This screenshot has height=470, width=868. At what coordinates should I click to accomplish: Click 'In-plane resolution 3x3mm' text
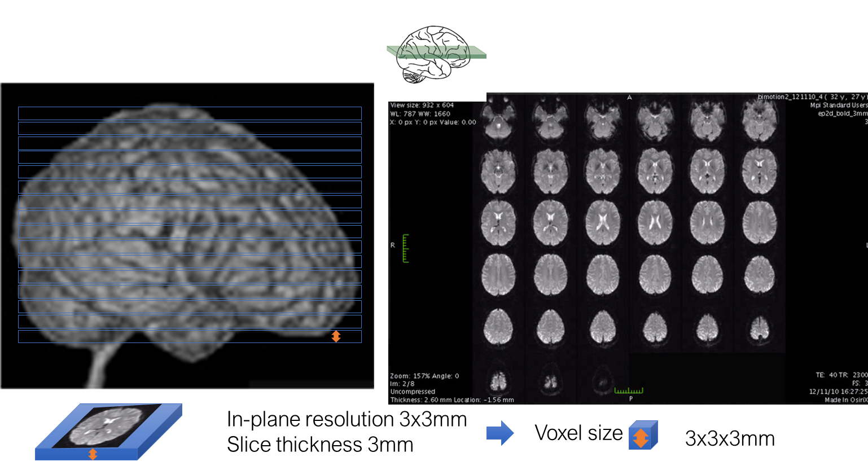click(347, 419)
